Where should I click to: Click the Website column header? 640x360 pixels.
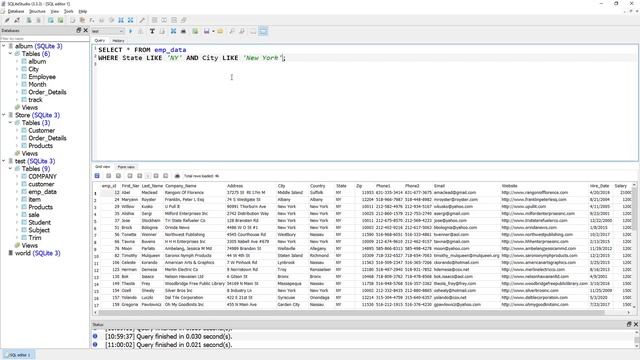(544, 186)
